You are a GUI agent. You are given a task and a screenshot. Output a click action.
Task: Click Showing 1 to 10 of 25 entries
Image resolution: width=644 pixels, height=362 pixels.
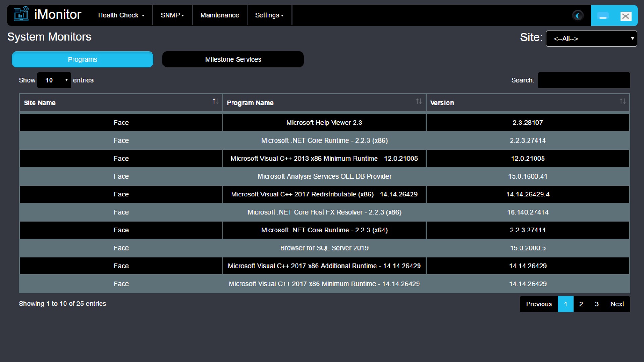click(62, 304)
